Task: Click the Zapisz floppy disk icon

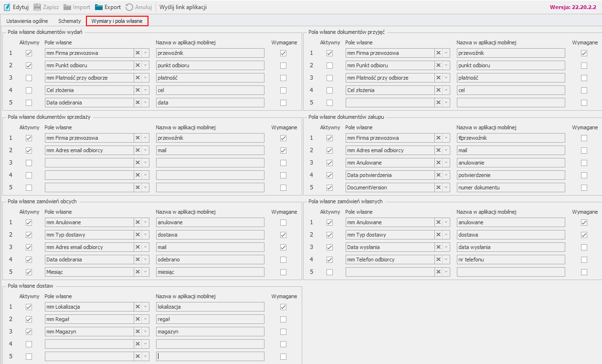Action: 37,7
